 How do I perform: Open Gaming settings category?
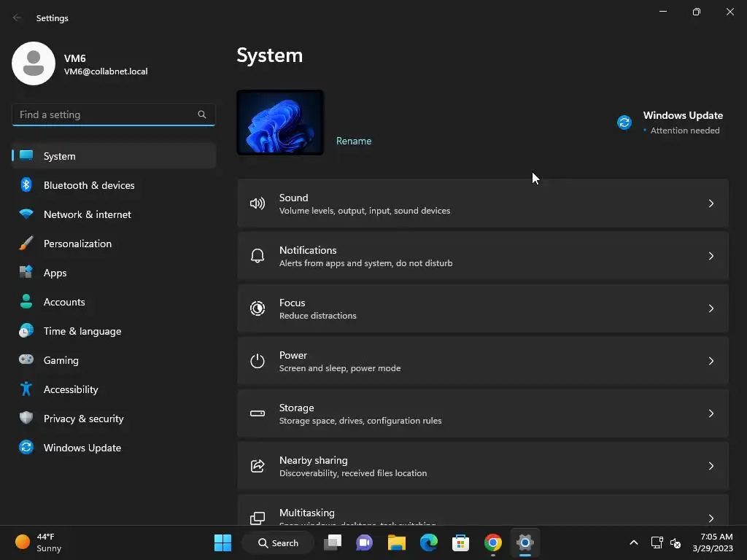click(113, 360)
